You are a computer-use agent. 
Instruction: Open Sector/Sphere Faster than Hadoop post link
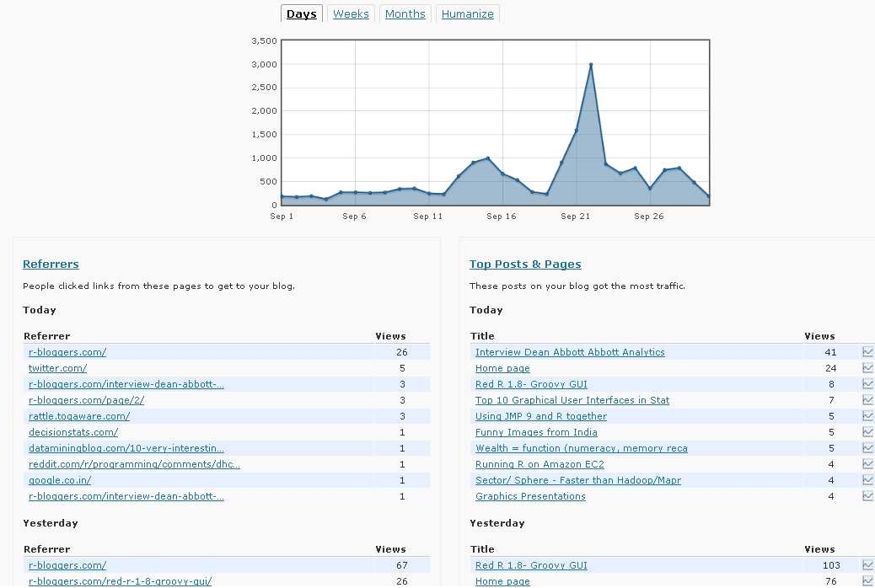point(577,480)
